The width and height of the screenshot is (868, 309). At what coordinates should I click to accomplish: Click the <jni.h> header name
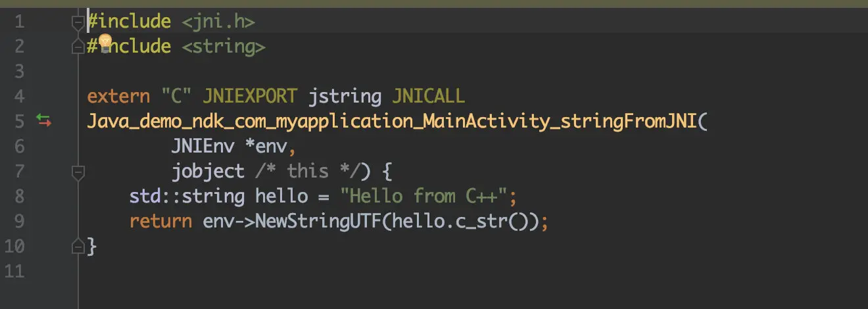pyautogui.click(x=218, y=22)
